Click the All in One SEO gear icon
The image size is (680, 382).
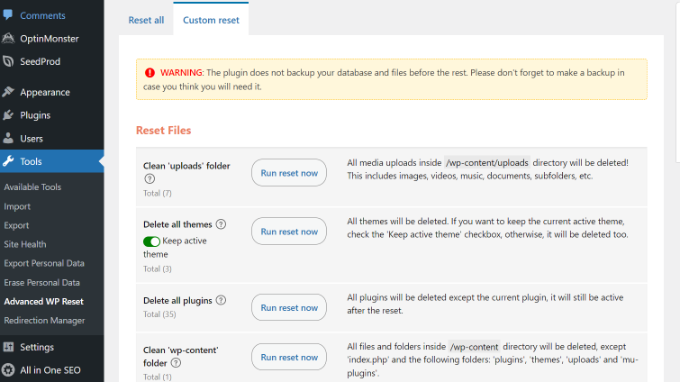(x=8, y=370)
